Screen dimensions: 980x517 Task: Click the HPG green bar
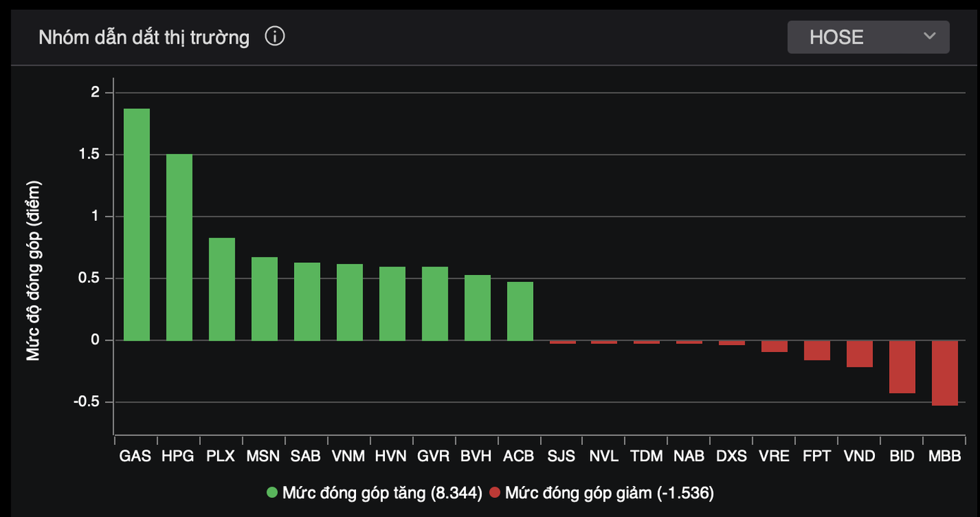click(x=179, y=247)
